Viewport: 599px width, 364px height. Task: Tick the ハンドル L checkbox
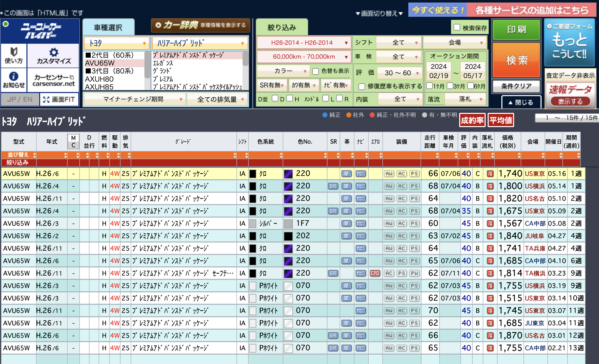coord(325,98)
